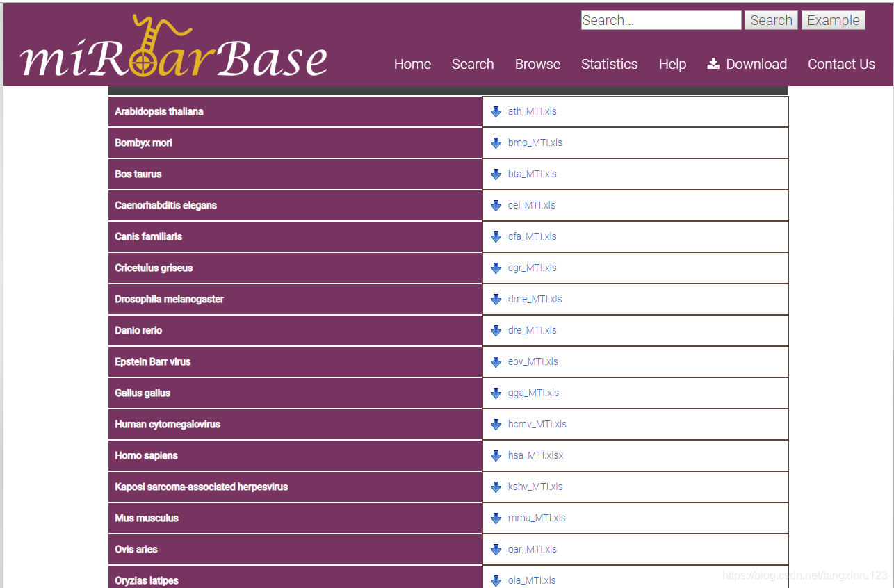
Task: Click the Search button next to the search box
Action: (771, 20)
